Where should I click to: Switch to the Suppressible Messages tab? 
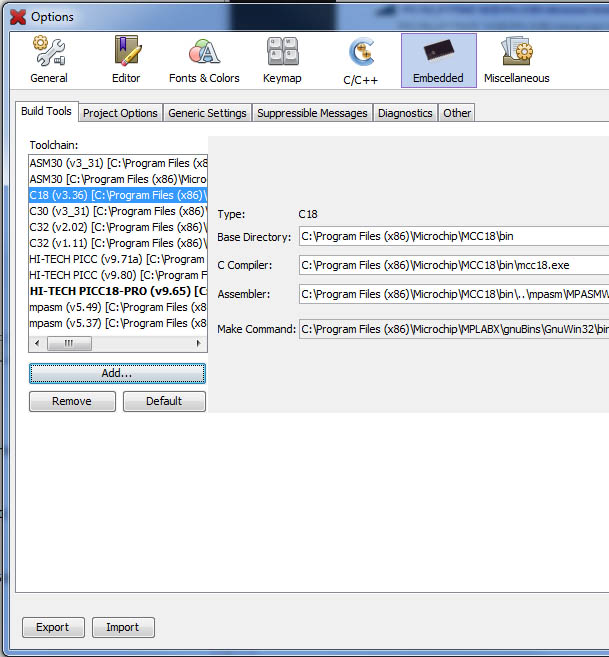[312, 113]
